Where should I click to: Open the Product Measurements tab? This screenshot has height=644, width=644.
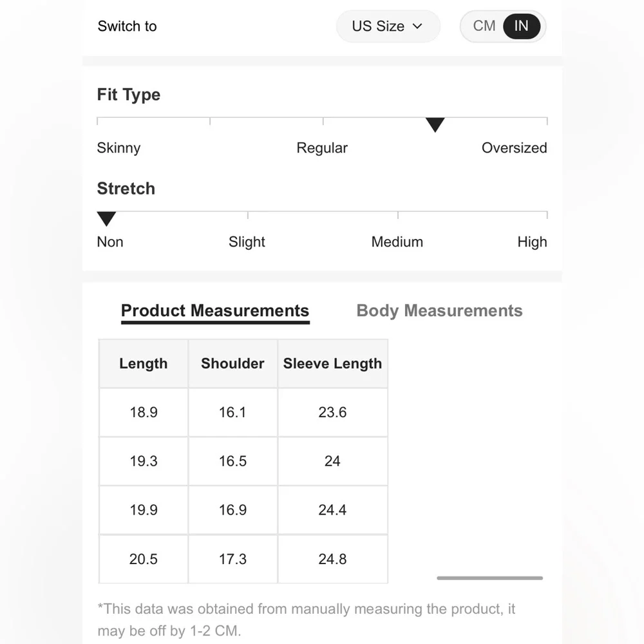click(x=215, y=311)
